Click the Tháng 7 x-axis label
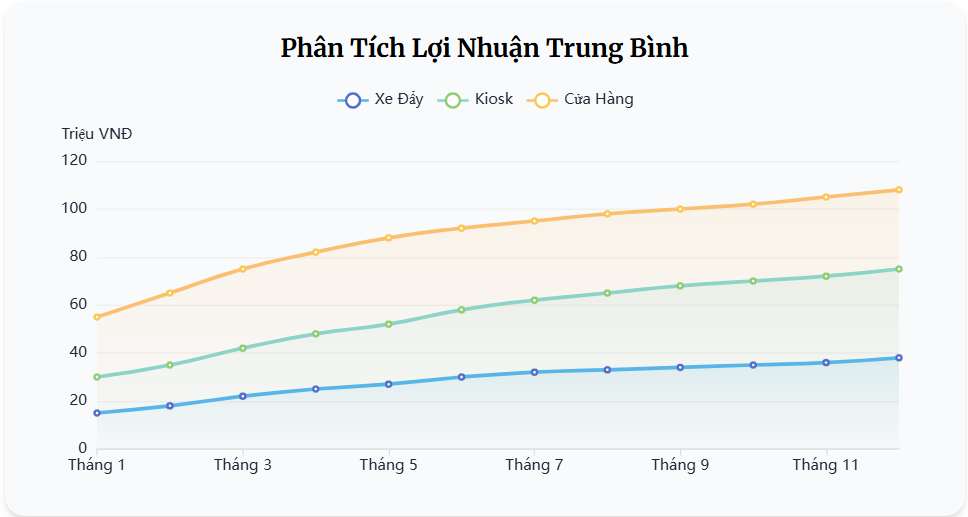The image size is (968, 517). click(x=534, y=465)
